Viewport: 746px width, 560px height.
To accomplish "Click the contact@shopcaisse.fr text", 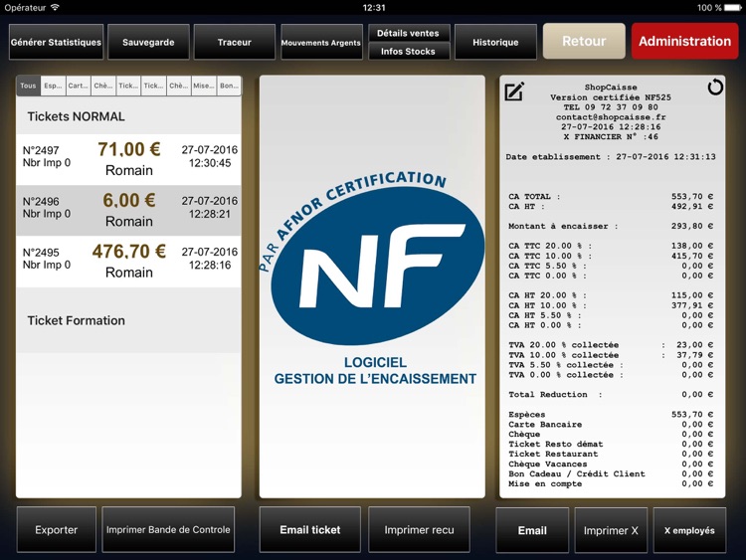I will (x=611, y=117).
